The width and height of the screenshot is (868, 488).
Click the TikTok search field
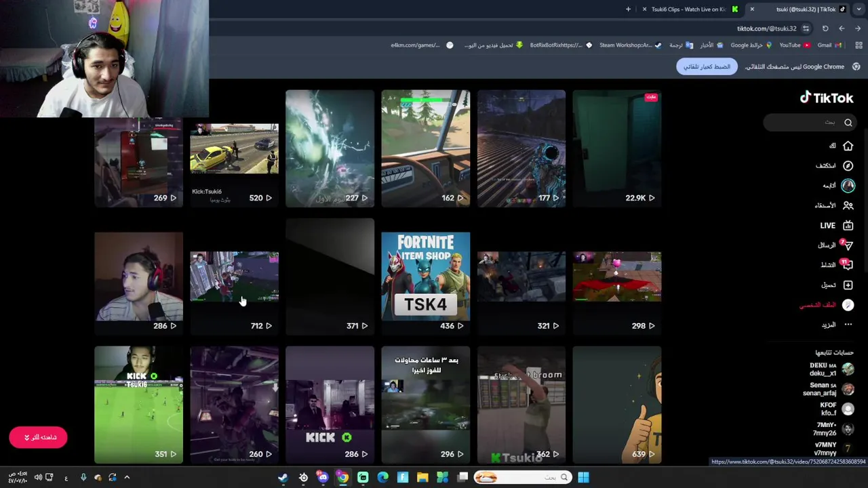tap(809, 123)
